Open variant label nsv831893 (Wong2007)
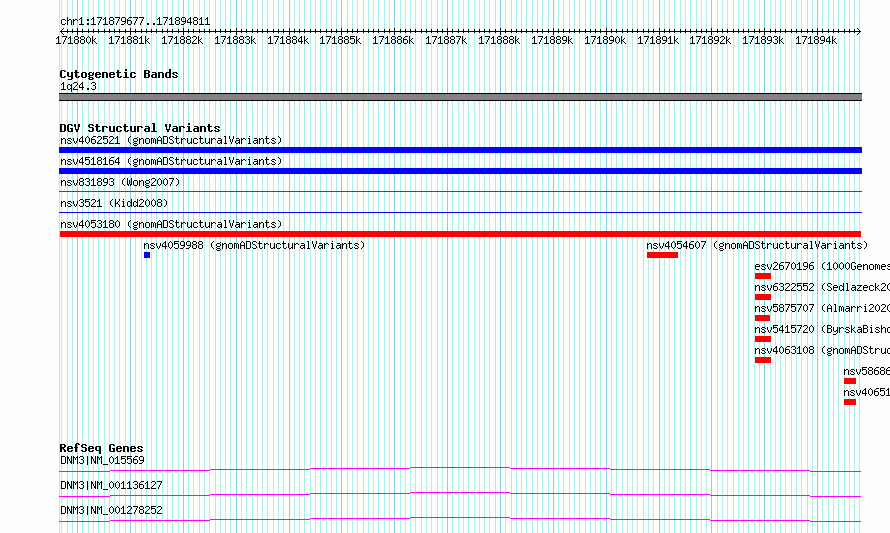 120,182
